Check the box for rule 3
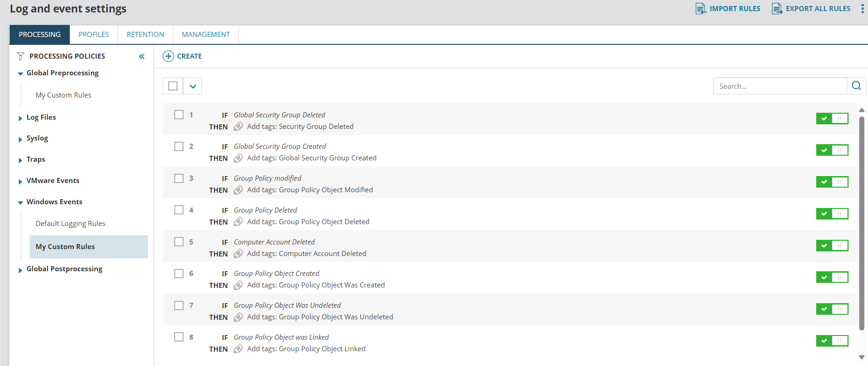This screenshot has height=366, width=868. (179, 178)
